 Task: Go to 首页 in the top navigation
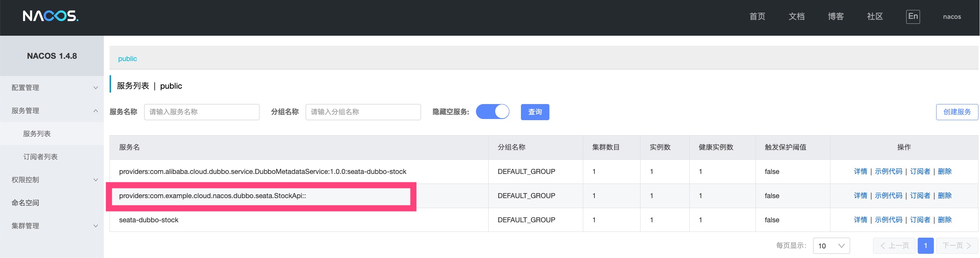pyautogui.click(x=757, y=17)
